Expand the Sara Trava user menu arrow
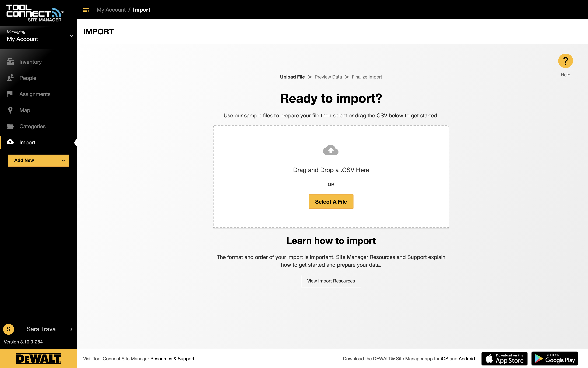 click(71, 329)
